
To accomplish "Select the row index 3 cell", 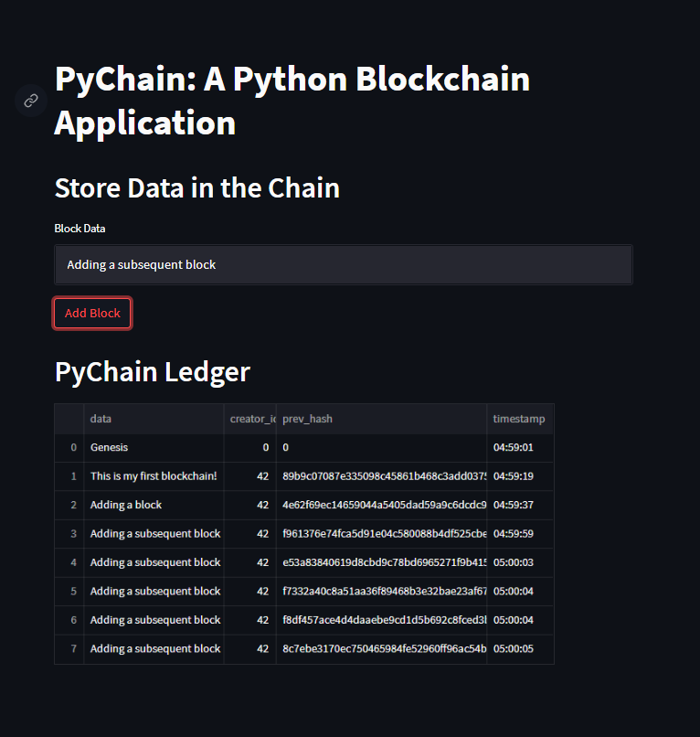I will [x=72, y=533].
